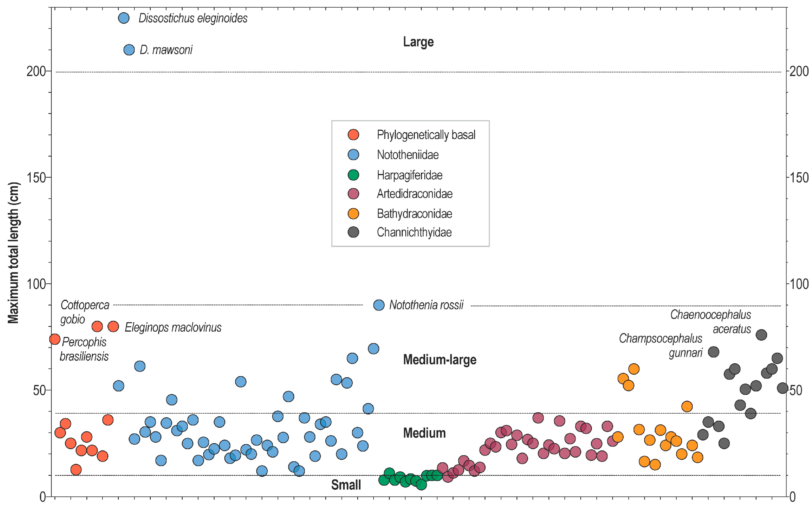Viewport: 812px width, 509px height.
Task: Click the Chaenocephalus aceratus gray data point
Action: [761, 335]
